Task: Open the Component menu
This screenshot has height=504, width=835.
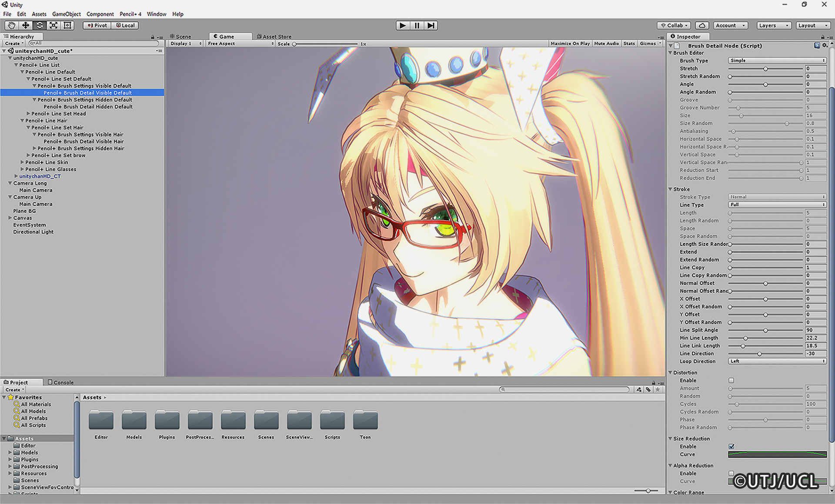Action: (100, 14)
